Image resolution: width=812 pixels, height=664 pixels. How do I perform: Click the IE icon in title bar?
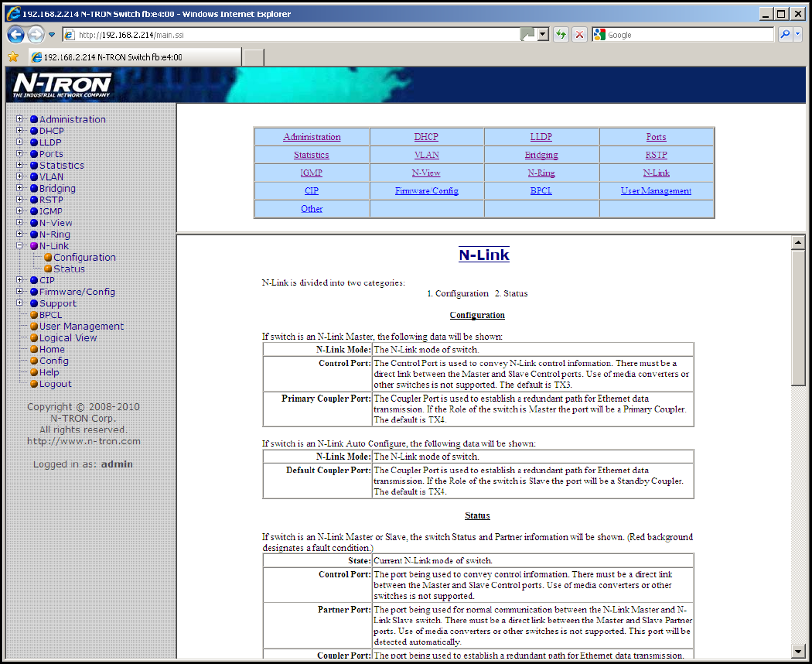coord(13,13)
